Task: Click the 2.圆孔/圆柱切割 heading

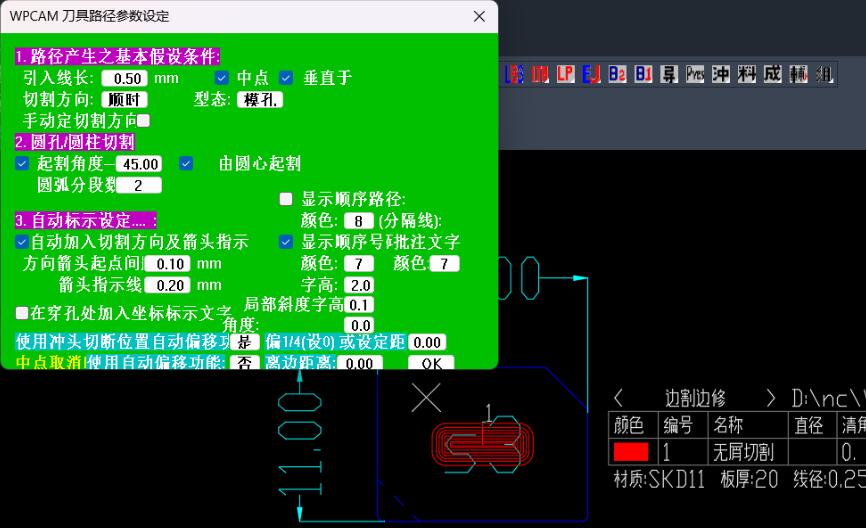Action: pos(75,142)
